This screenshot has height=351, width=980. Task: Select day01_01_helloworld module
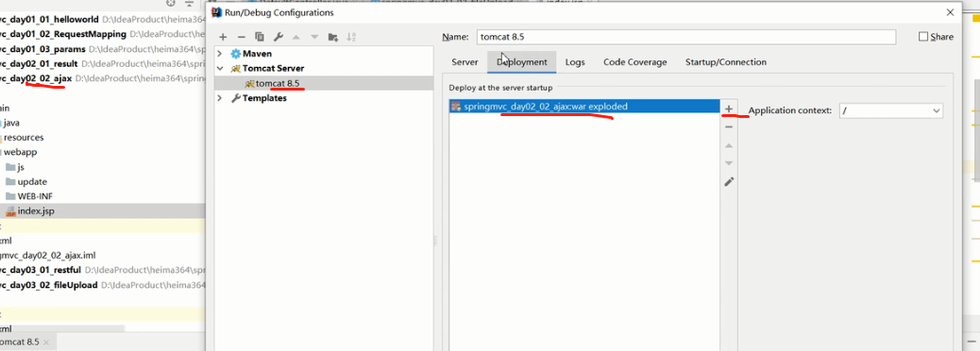pos(49,19)
